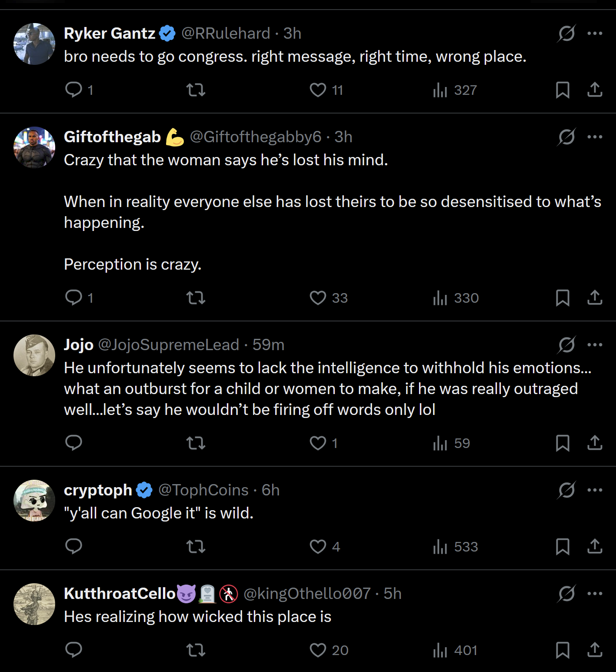Screen dimensions: 616x672
Task: Open the 5h timestamp on KutthroatCello's tweet
Action: (x=392, y=594)
